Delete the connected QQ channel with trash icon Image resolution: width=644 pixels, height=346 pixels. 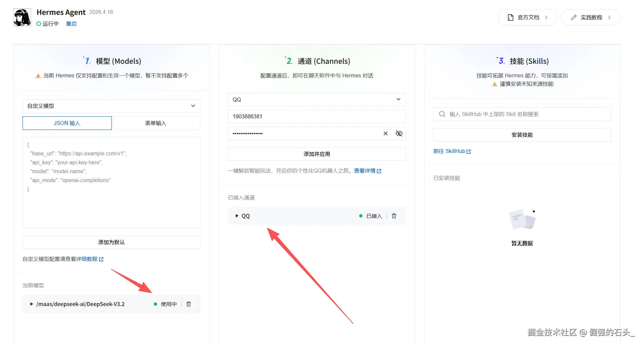394,216
